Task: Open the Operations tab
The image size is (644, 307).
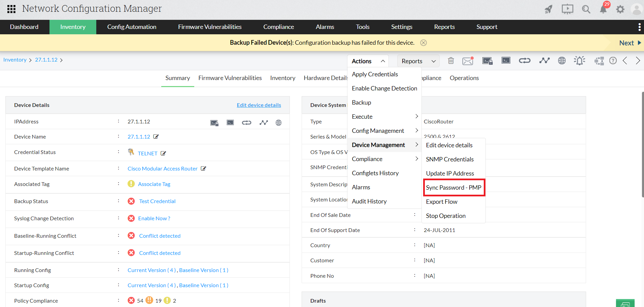Action: [464, 78]
